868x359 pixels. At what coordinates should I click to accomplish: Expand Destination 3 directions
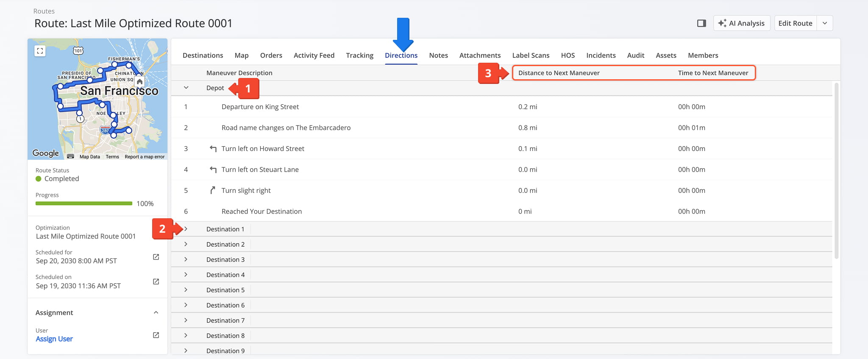point(186,259)
